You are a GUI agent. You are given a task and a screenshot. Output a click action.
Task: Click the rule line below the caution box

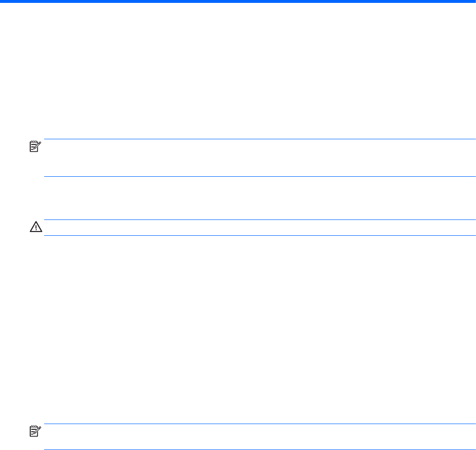point(260,235)
